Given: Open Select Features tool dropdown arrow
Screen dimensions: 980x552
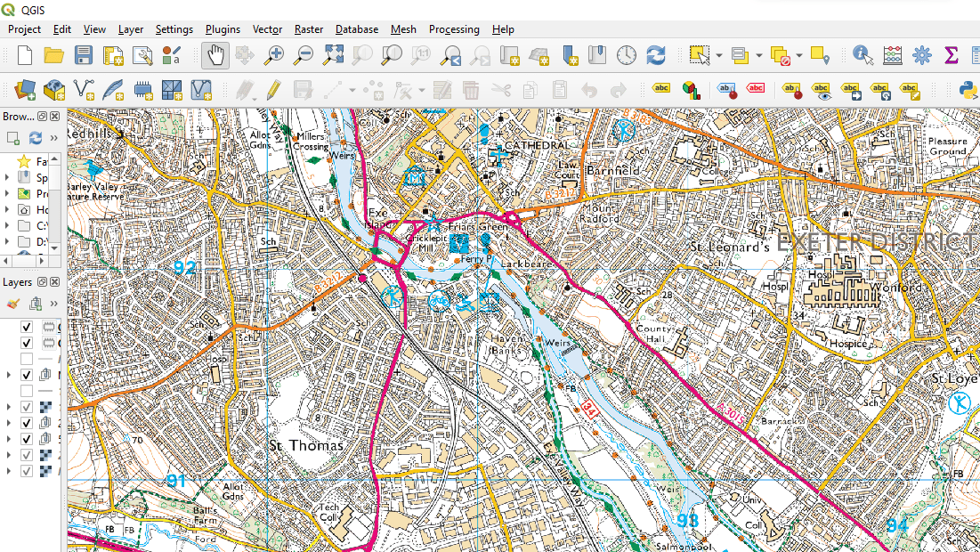Looking at the screenshot, I should tap(718, 55).
